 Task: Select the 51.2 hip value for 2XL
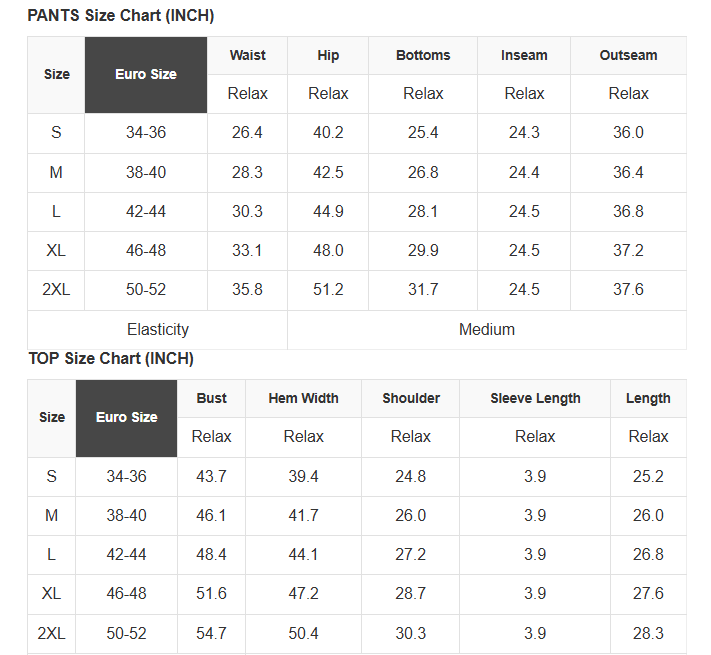click(x=328, y=290)
